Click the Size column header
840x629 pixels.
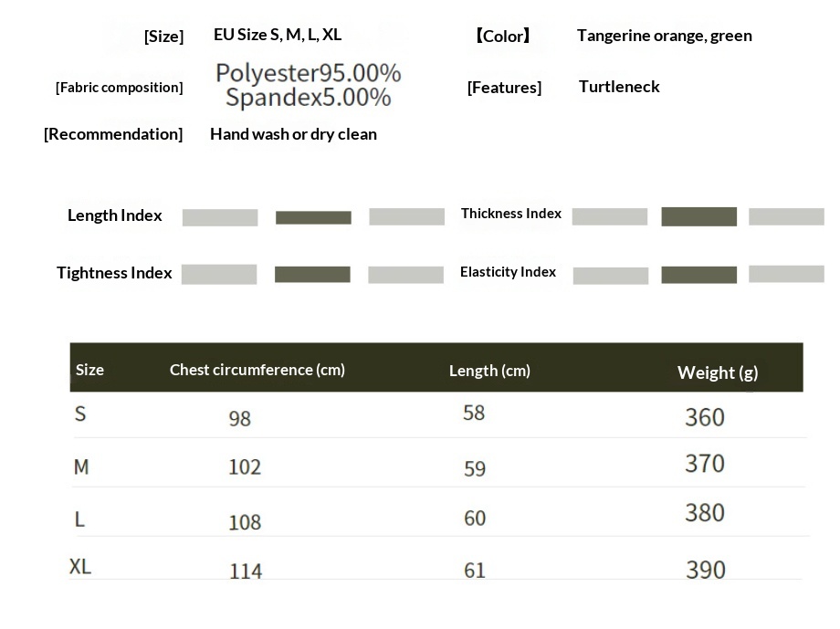click(x=89, y=370)
